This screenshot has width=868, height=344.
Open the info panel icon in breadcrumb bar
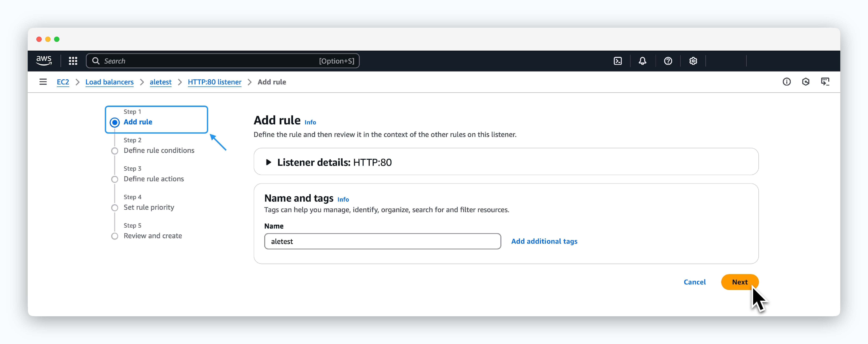pyautogui.click(x=786, y=82)
